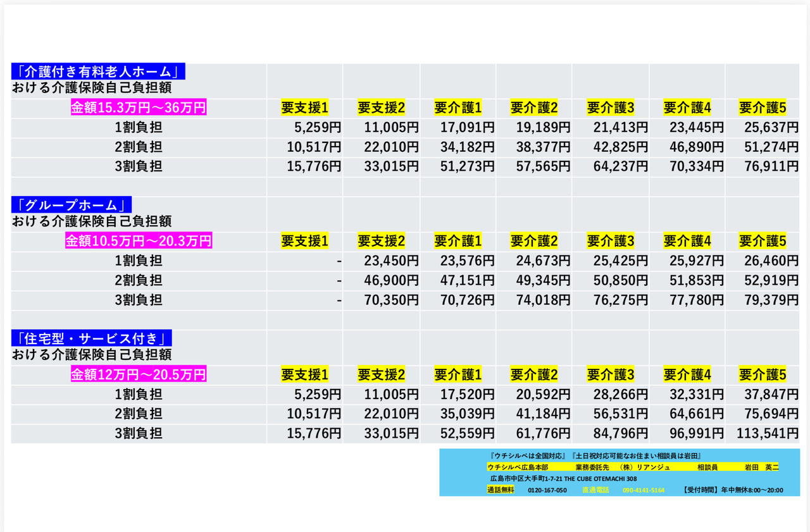This screenshot has width=810, height=532.
Task: Click the 金額10.5万円～20.3万円 price range cell
Action: coord(139,241)
